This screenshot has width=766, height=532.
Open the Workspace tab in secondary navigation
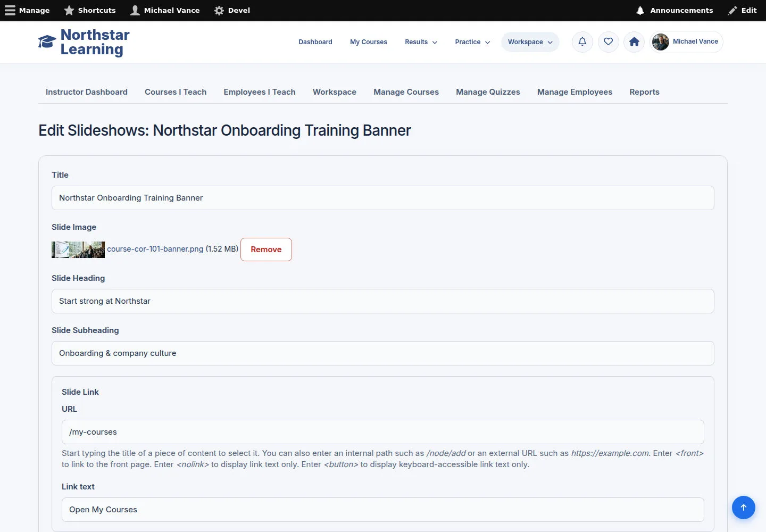[x=335, y=92]
